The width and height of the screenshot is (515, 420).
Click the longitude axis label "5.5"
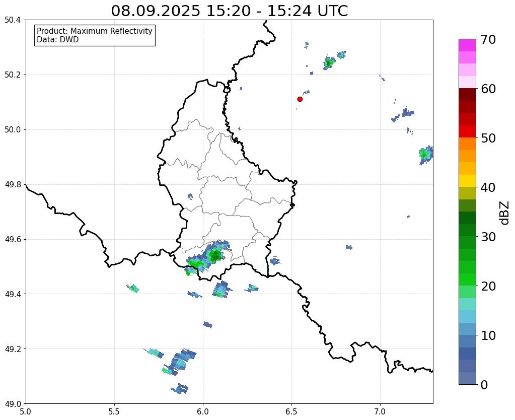(114, 411)
